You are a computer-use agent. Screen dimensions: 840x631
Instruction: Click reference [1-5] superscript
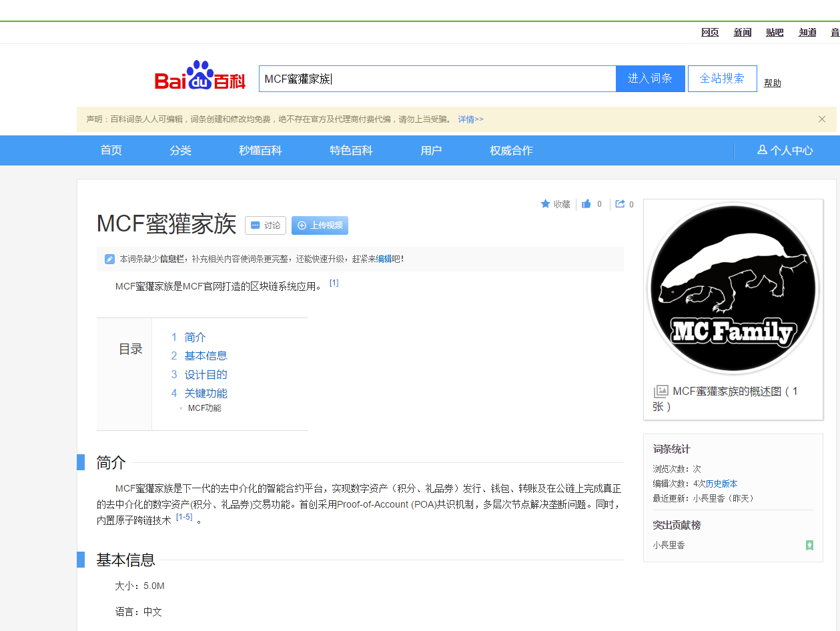184,517
